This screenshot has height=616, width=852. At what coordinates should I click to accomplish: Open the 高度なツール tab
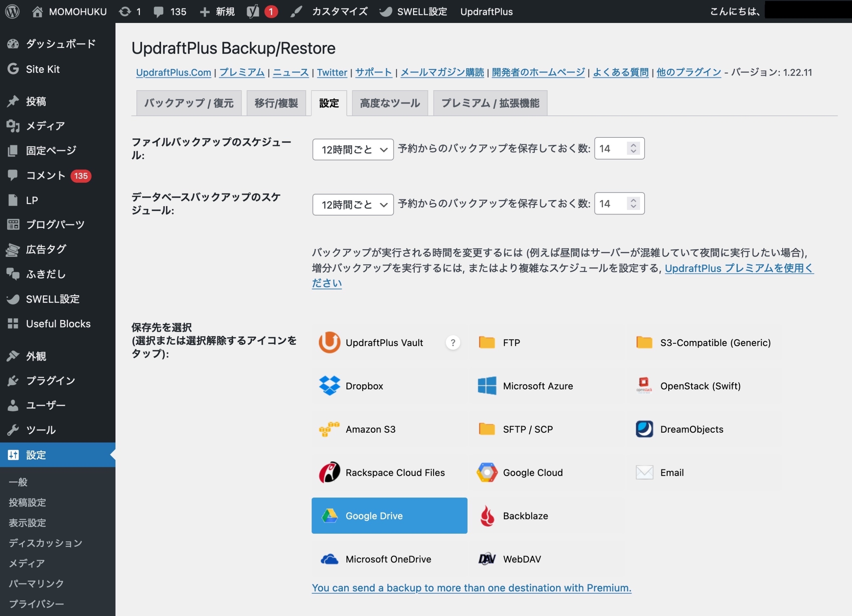[390, 103]
